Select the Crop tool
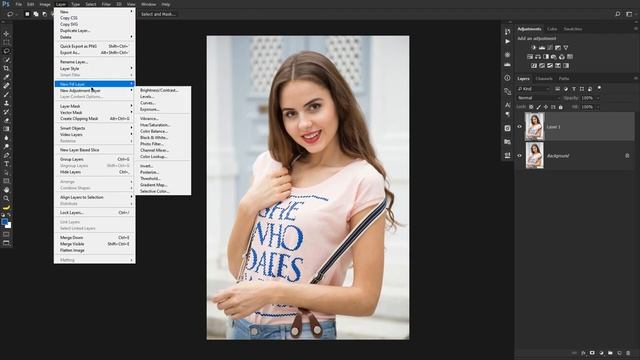The image size is (640, 360). point(6,68)
